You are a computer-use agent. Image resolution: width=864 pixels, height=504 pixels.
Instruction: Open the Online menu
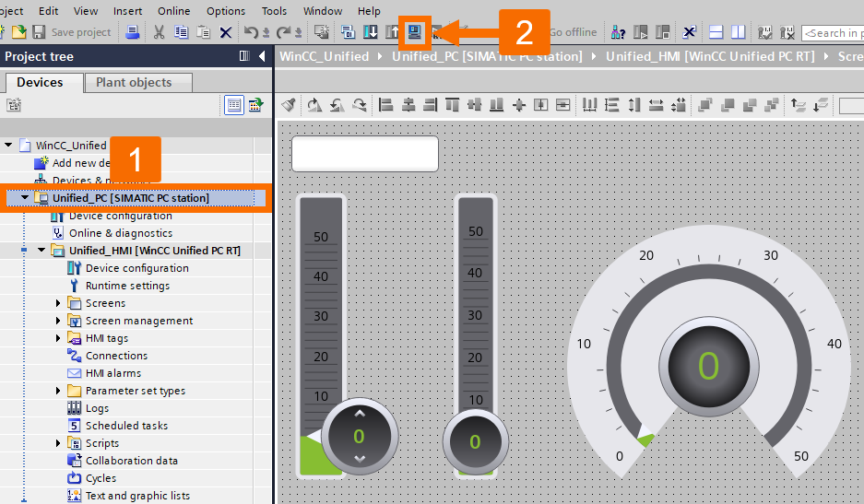[x=173, y=10]
